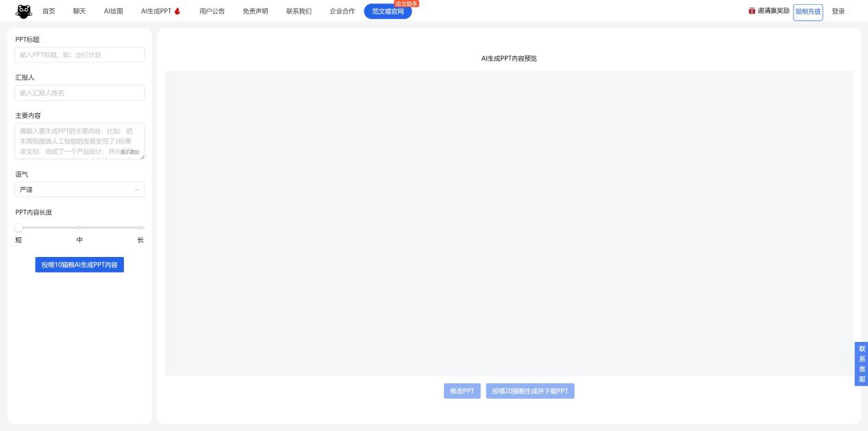The width and height of the screenshot is (868, 431).
Task: Click the gray PPT preview area
Action: 509,223
